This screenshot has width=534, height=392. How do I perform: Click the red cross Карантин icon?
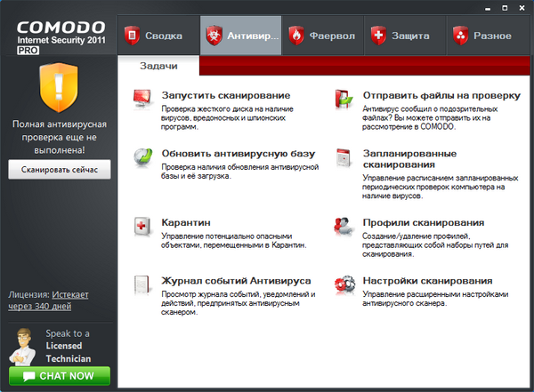(x=142, y=227)
